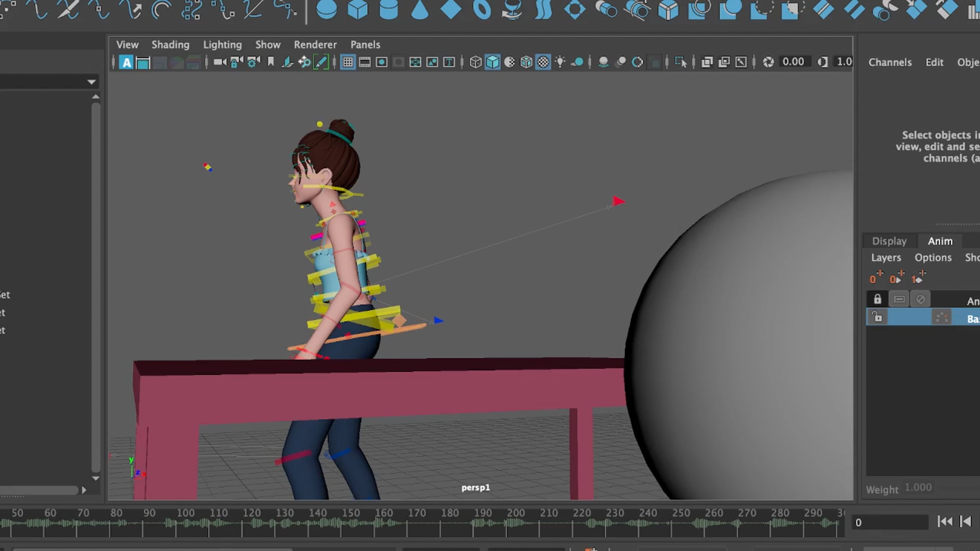The width and height of the screenshot is (980, 551).
Task: Create a polygon sphere from the shelf
Action: coord(327,10)
